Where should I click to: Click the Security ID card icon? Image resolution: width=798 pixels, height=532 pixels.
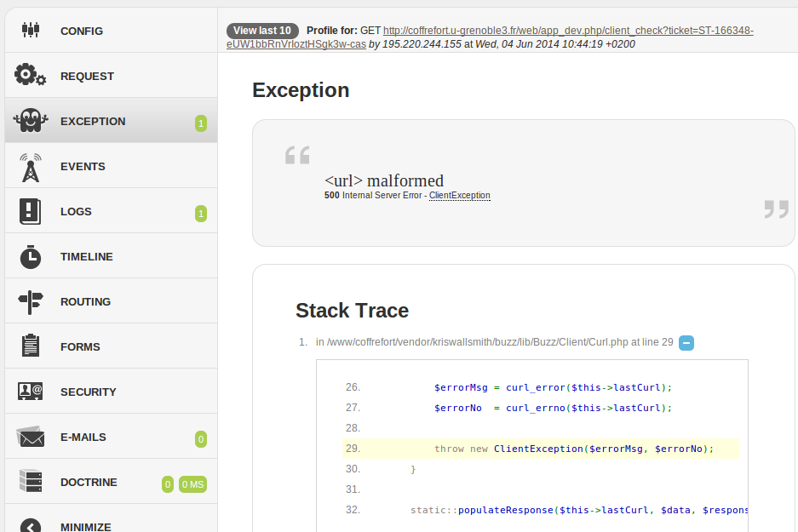[x=31, y=391]
